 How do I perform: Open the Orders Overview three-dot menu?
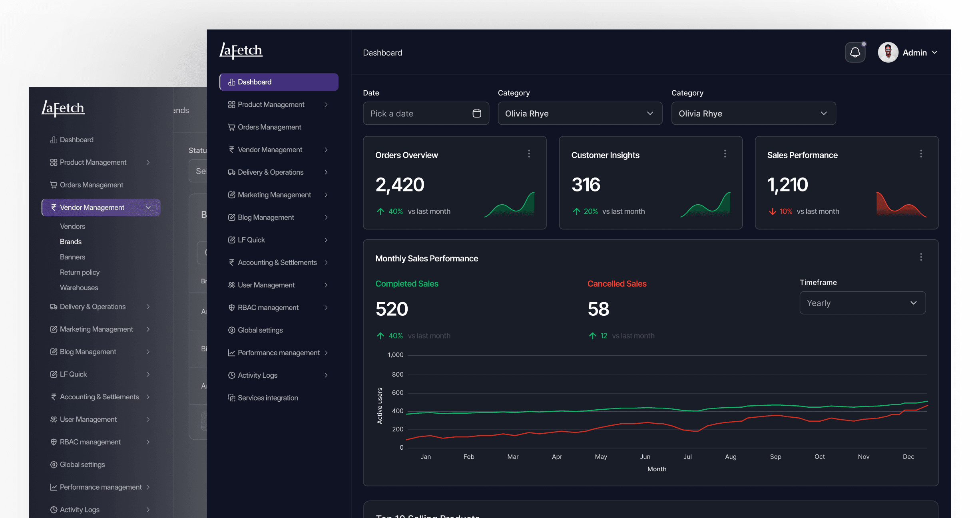pyautogui.click(x=529, y=154)
